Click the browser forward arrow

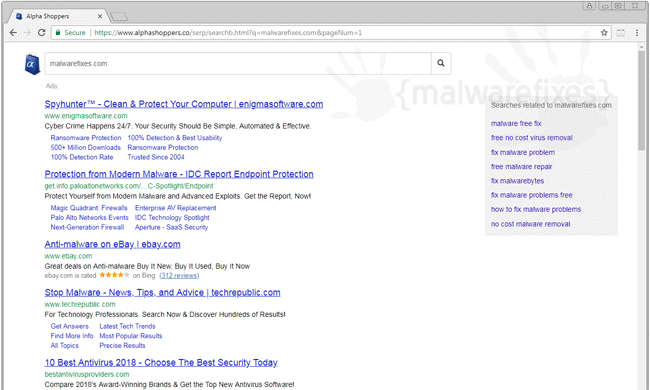click(x=27, y=32)
